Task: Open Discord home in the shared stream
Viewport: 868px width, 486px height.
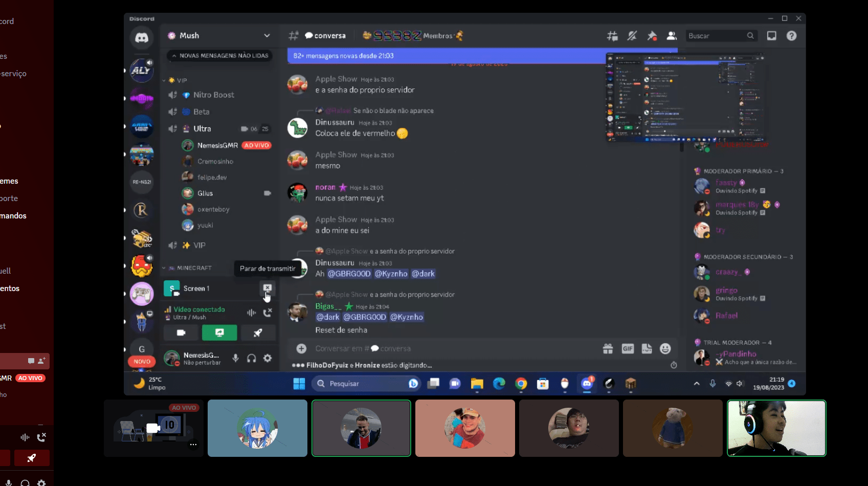Action: pos(142,38)
